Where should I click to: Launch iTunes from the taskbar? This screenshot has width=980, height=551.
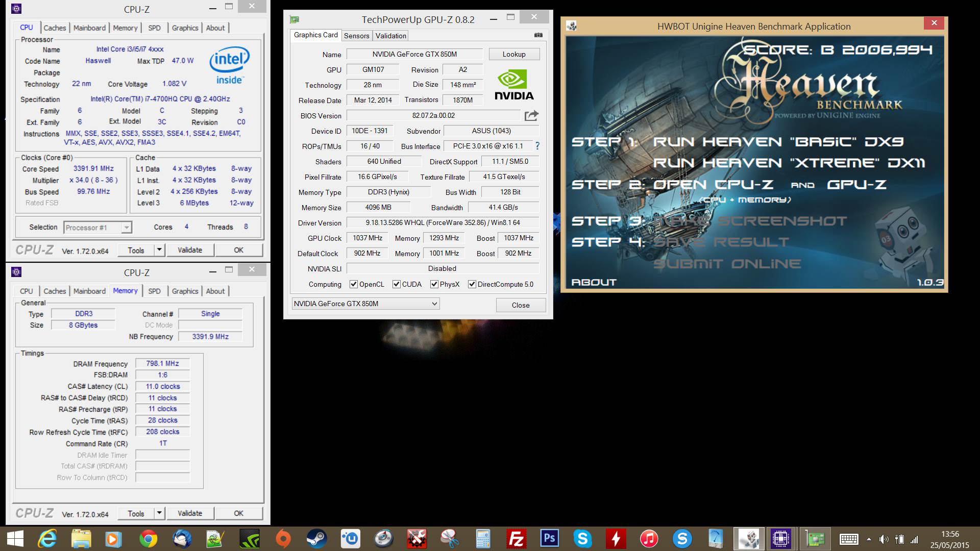pos(649,539)
